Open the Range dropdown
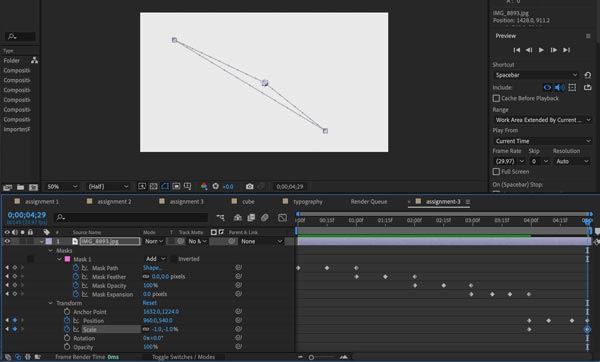Image resolution: width=600 pixels, height=362 pixels. click(x=543, y=120)
